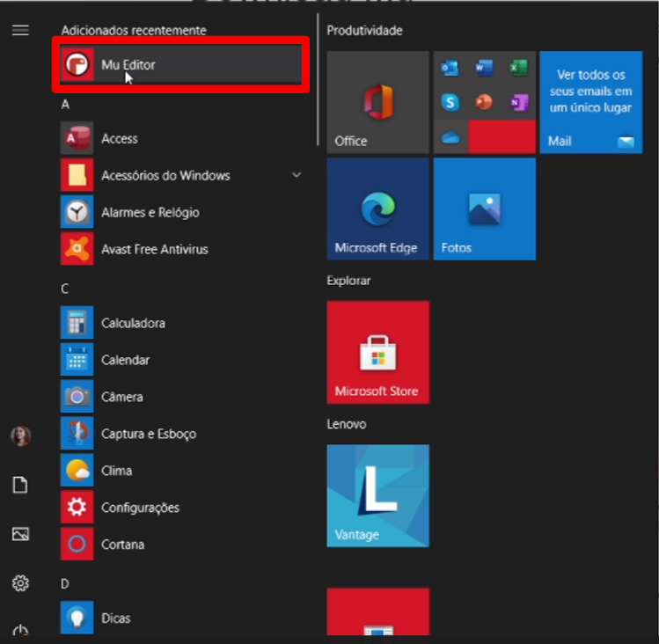The image size is (659, 644).
Task: Click the letter C section header
Action: [x=65, y=289]
